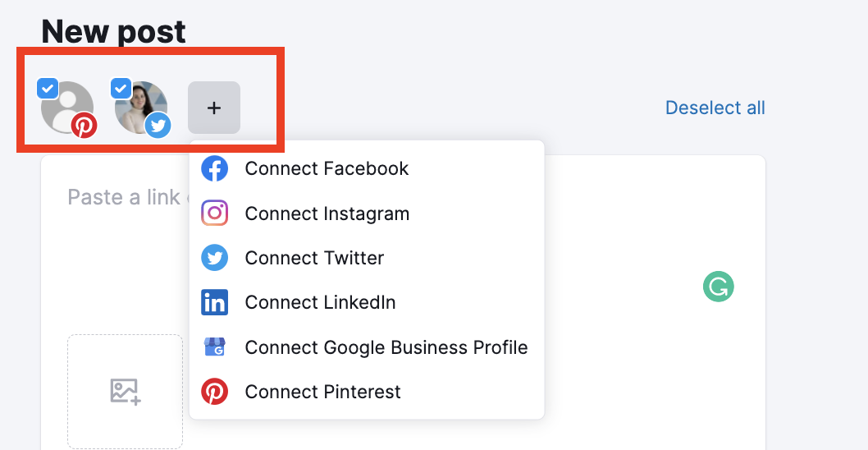This screenshot has width=868, height=450.
Task: Open the plus add-profile dropdown
Action: 214,108
